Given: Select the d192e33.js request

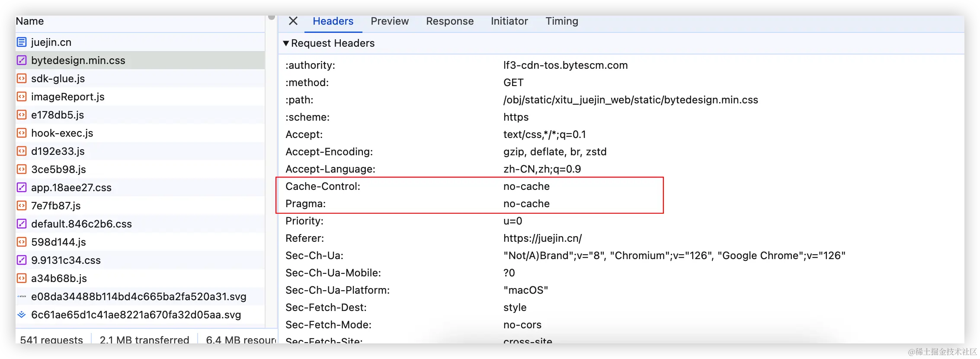Looking at the screenshot, I should (x=140, y=151).
